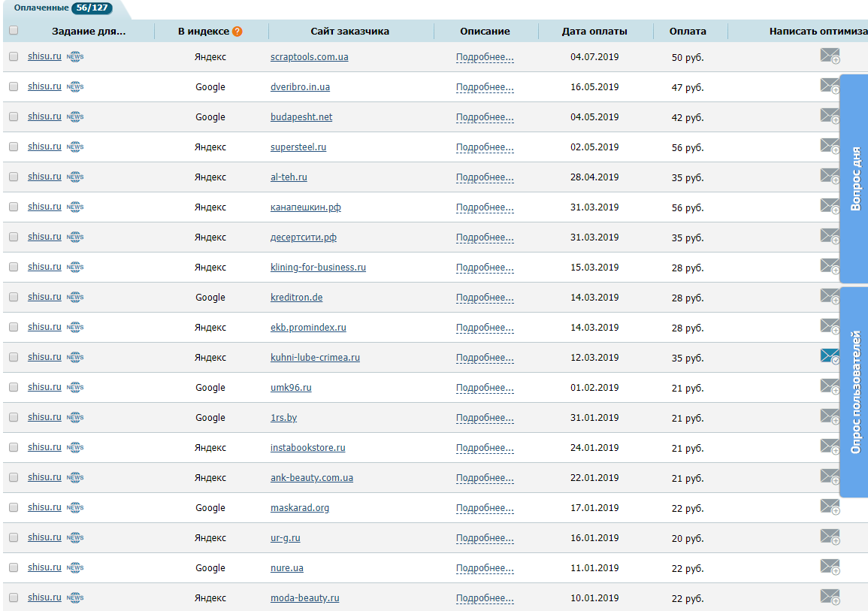The height and width of the screenshot is (611, 868).
Task: Click the envelope icon in klining-for-business.ru row
Action: point(830,265)
